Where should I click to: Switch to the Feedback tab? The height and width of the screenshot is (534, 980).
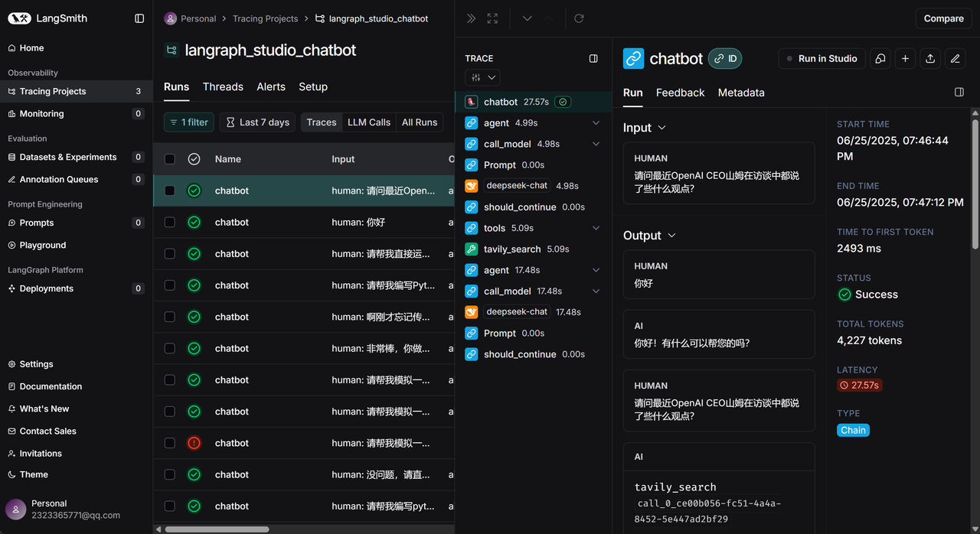(680, 93)
